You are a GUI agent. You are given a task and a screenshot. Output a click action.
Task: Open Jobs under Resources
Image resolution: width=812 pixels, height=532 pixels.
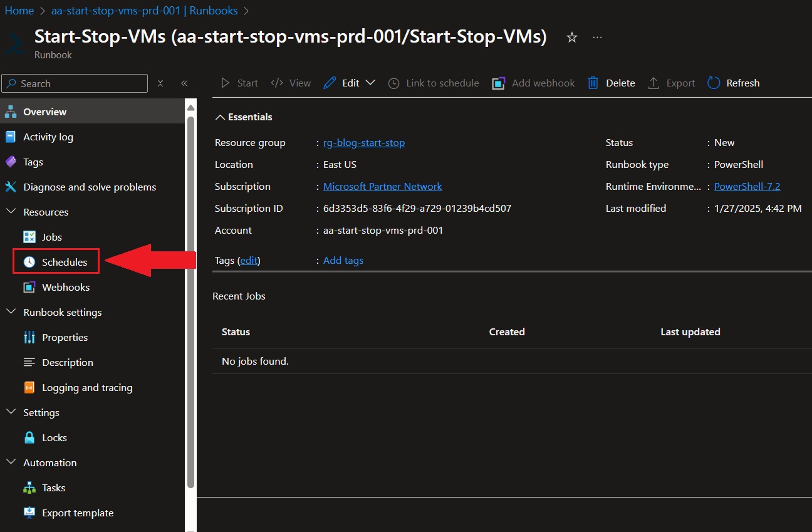coord(51,237)
